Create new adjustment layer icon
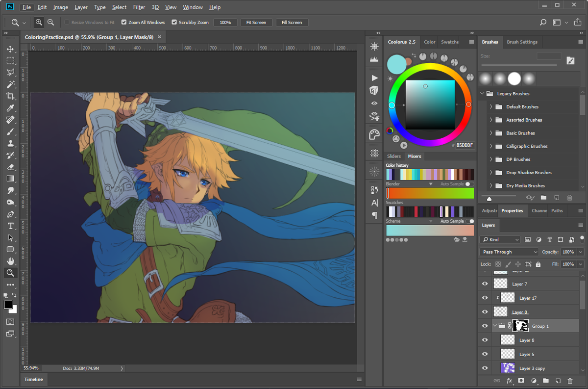This screenshot has width=588, height=389. (x=533, y=381)
